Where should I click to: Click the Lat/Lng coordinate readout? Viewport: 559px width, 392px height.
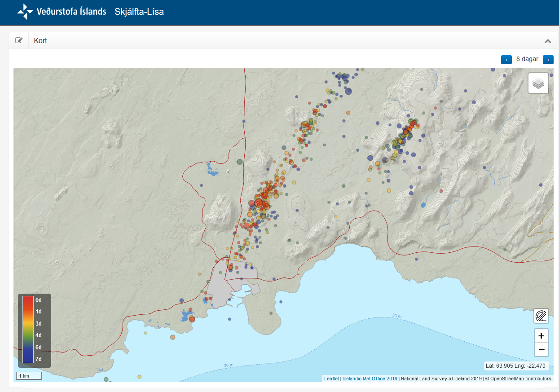(x=515, y=366)
